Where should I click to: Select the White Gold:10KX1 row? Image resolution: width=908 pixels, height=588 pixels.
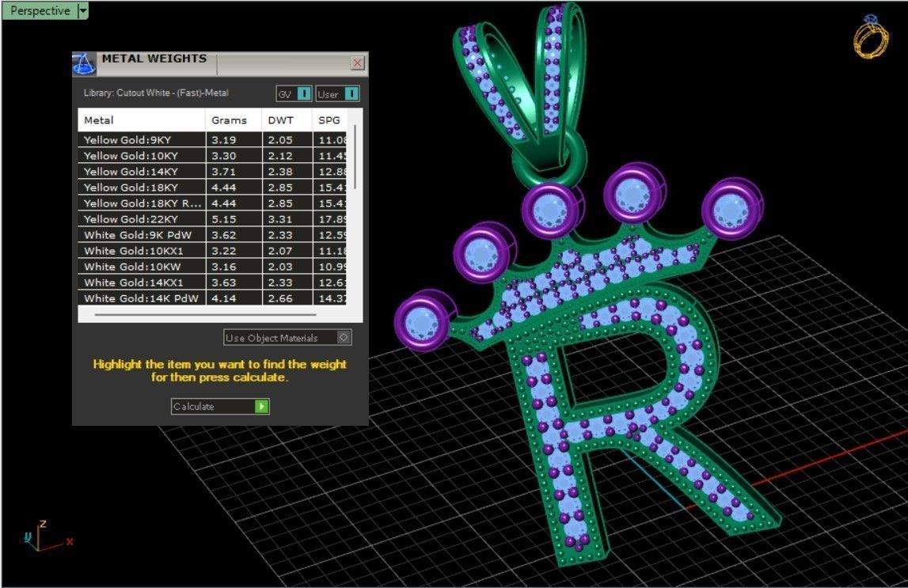(x=212, y=251)
